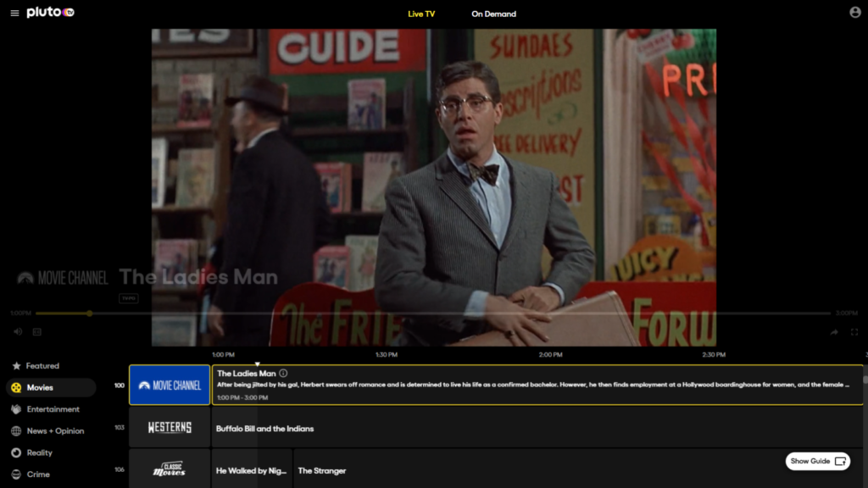The width and height of the screenshot is (868, 488).
Task: Select the Classic Movies channel tile
Action: [x=170, y=469]
